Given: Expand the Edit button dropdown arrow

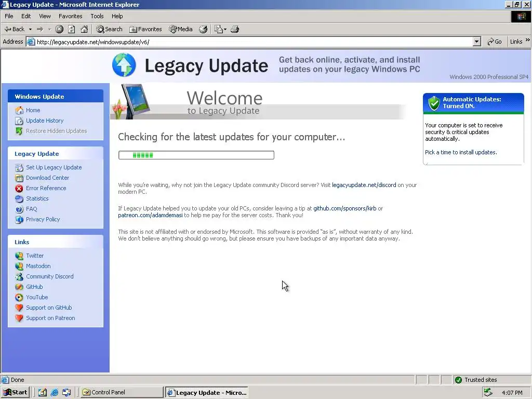Looking at the screenshot, I should click(225, 29).
